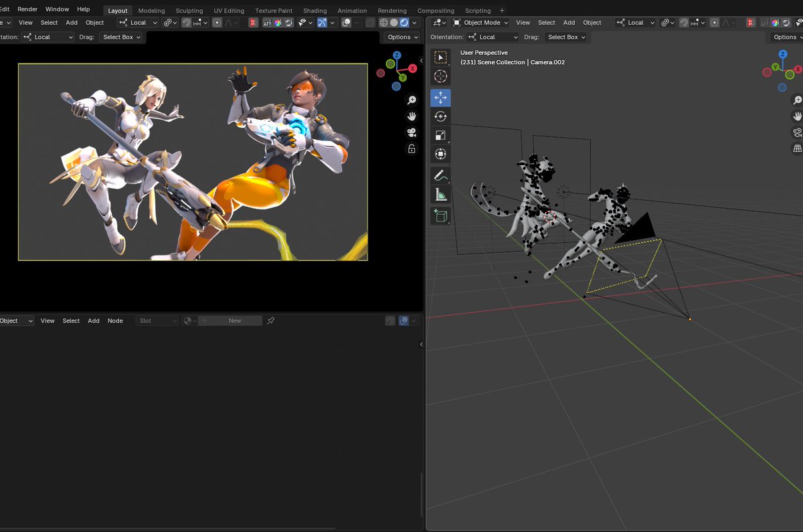Image resolution: width=803 pixels, height=532 pixels.
Task: Select the Rotate tool in right viewport
Action: click(x=440, y=116)
